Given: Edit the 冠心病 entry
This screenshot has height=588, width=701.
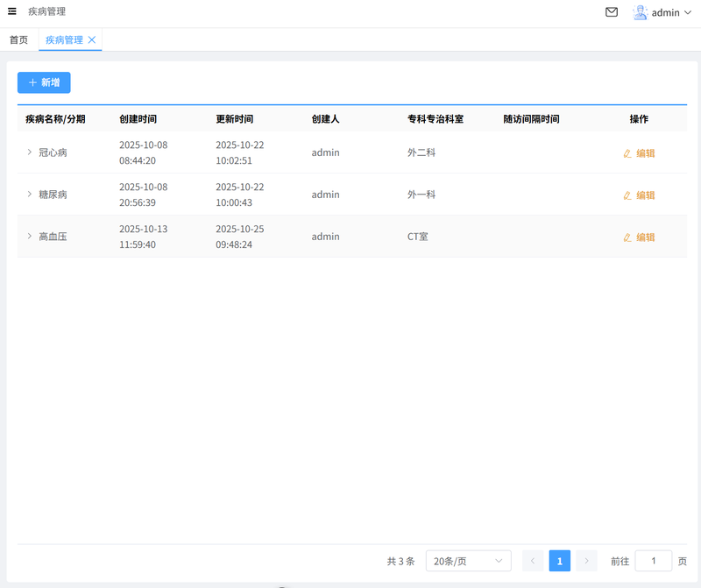Looking at the screenshot, I should tap(639, 152).
